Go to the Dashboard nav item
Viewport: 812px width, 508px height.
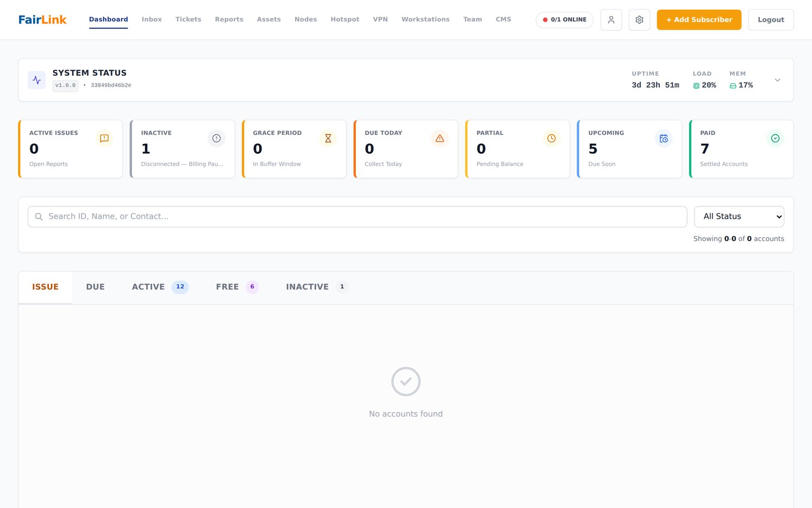[108, 19]
